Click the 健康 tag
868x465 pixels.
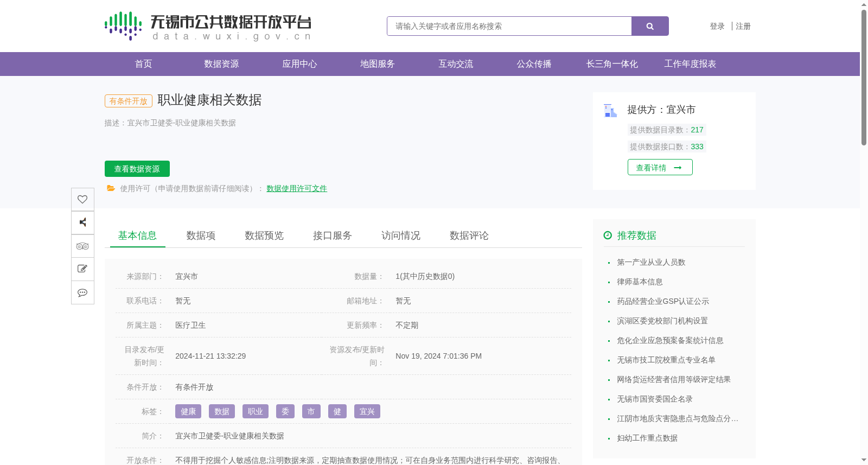pyautogui.click(x=188, y=411)
